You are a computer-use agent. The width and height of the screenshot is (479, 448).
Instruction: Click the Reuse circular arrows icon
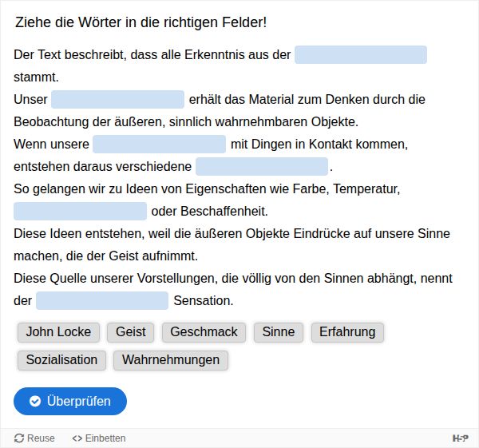coord(19,438)
